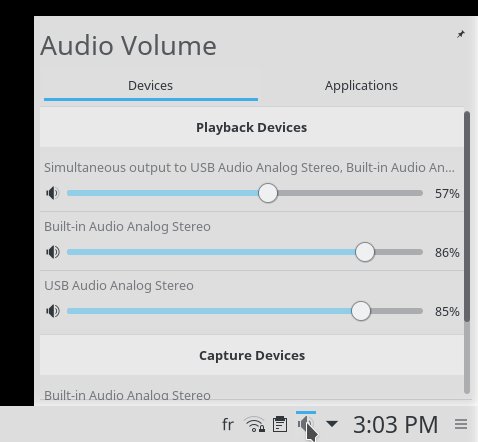Mute USB Audio Analog Stereo playback
Viewport: 481px width, 442px height.
point(53,311)
